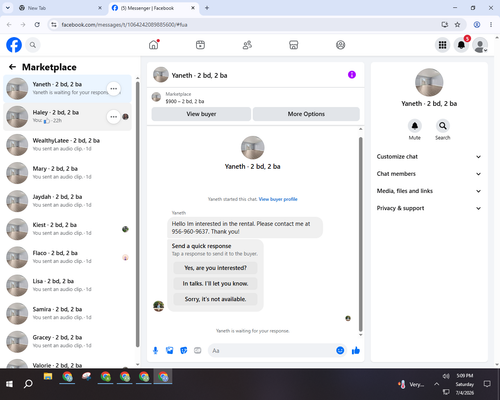The height and width of the screenshot is (400, 500).
Task: Open the View buyer profile link
Action: 278,199
